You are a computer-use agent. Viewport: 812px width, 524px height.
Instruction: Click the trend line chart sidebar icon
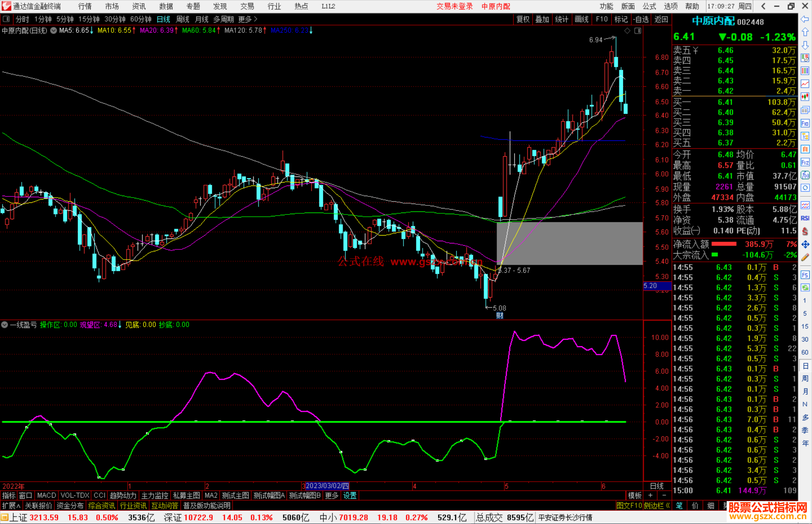(805, 84)
